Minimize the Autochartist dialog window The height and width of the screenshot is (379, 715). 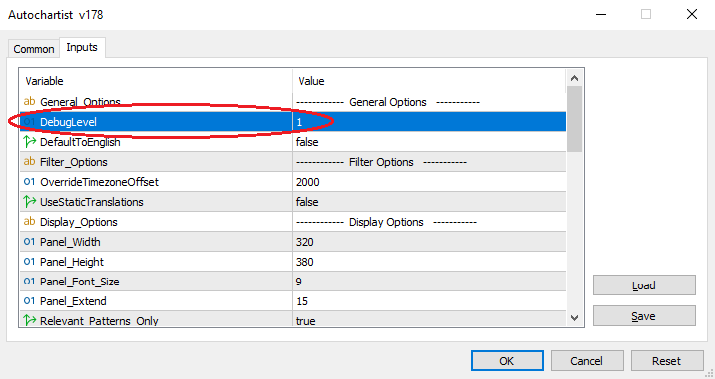601,14
